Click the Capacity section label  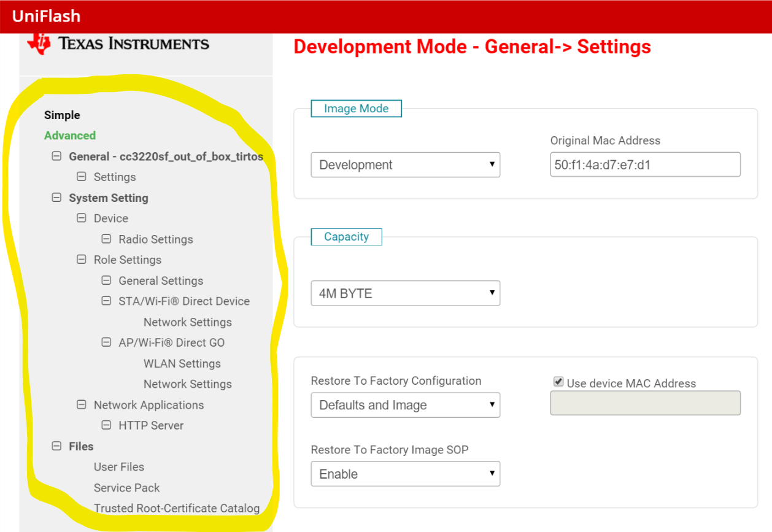pos(346,237)
